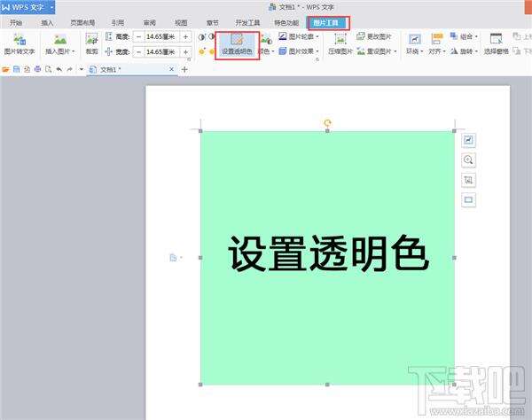Screen dimensions: 532x420
Task: Decrease the 高度 height value with minus
Action: (x=138, y=36)
